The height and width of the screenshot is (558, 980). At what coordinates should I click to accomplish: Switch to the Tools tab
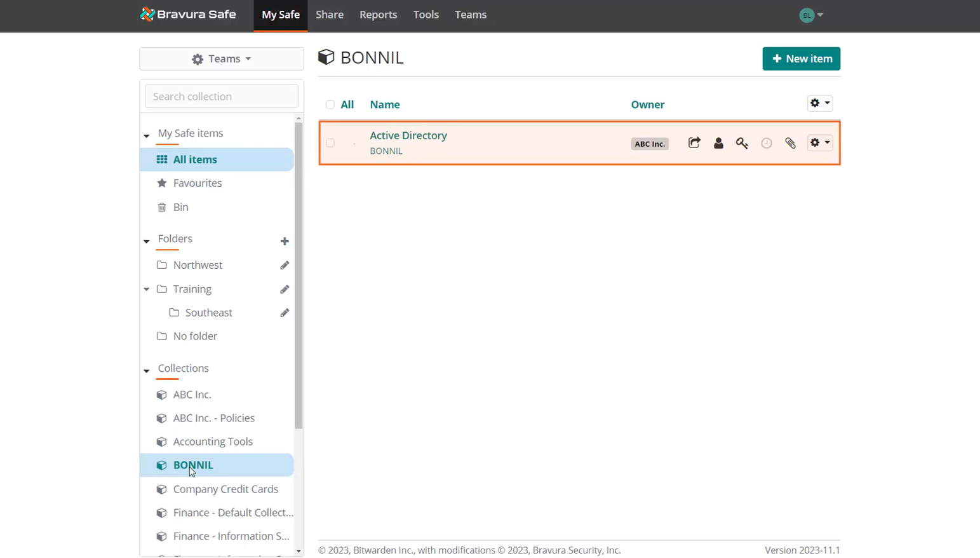point(426,15)
